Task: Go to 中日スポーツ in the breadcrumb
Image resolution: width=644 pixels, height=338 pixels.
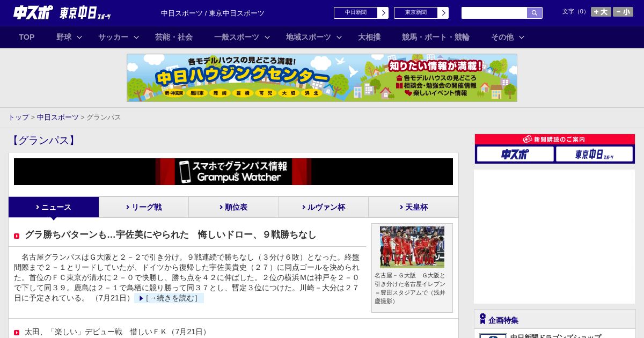Action: 58,117
